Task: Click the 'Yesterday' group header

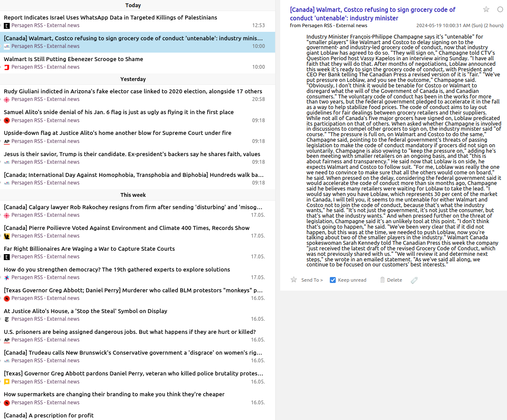Action: point(133,79)
